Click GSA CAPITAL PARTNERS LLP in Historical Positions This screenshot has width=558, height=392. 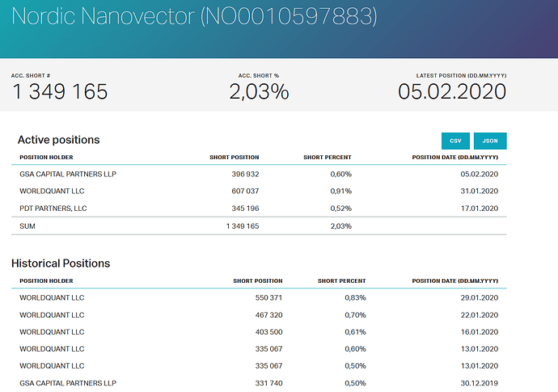tap(68, 383)
